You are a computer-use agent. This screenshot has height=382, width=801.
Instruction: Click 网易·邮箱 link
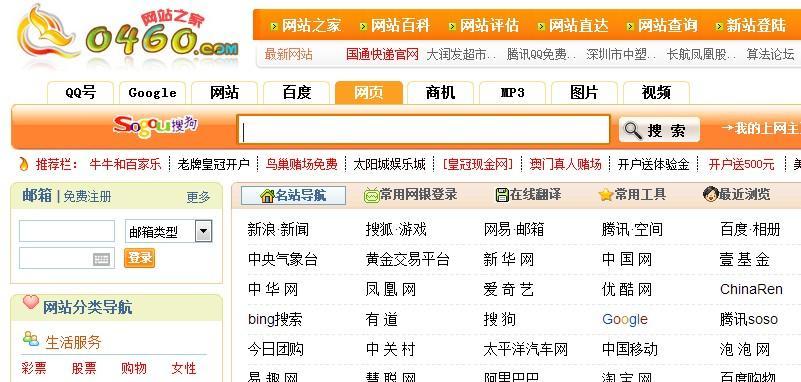(514, 229)
